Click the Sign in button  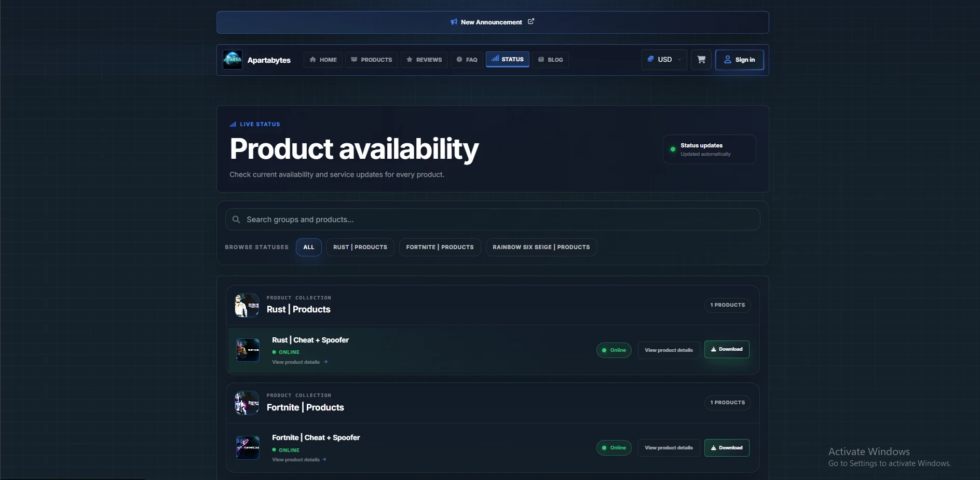[x=740, y=60]
